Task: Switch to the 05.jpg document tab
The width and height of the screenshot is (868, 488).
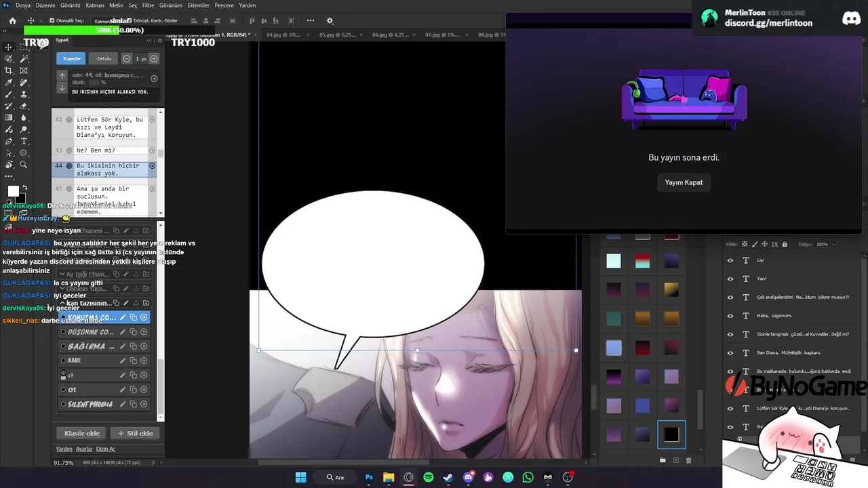Action: click(336, 35)
